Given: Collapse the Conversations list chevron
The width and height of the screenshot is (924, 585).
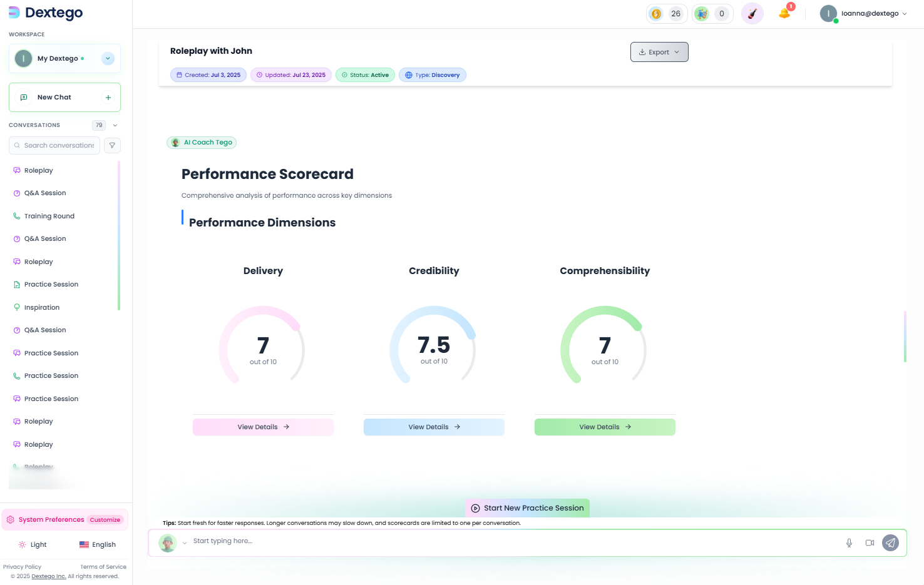Looking at the screenshot, I should click(115, 125).
